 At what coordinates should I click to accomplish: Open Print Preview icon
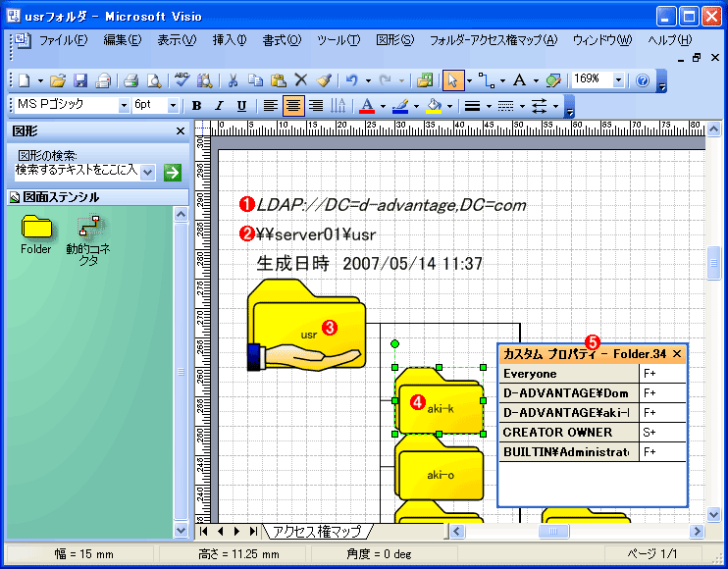click(154, 80)
